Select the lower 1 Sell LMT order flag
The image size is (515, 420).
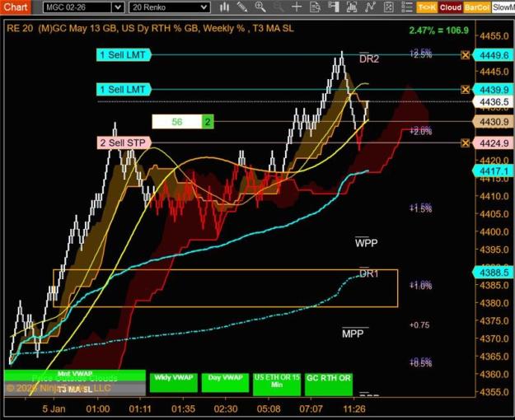pos(124,89)
